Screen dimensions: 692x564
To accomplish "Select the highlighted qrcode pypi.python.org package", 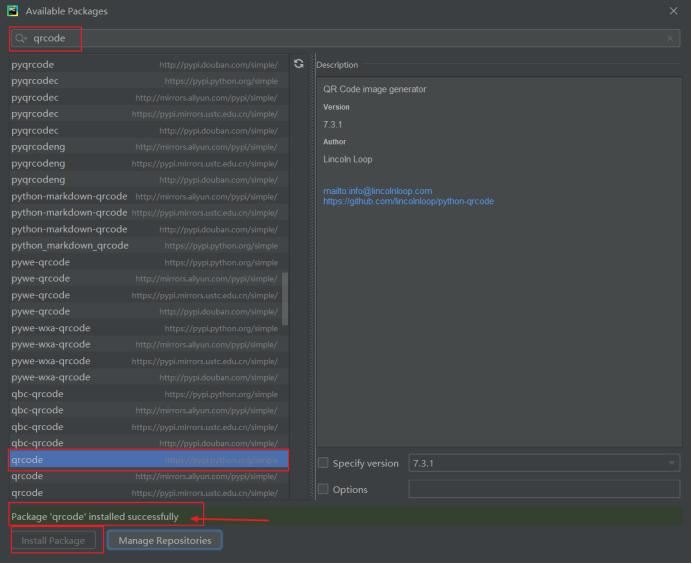I will click(148, 460).
